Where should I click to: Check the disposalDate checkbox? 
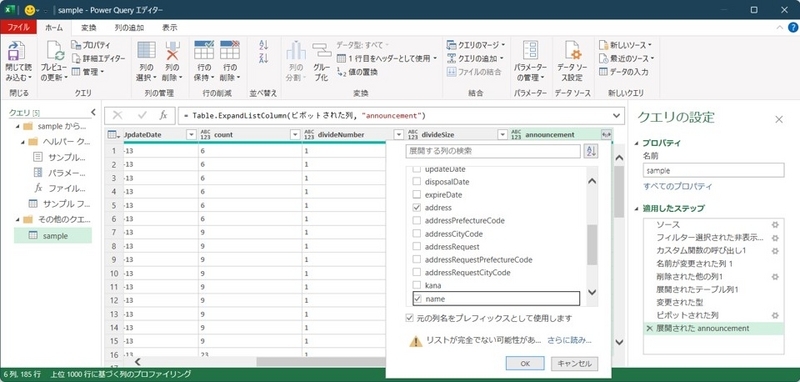pos(416,182)
